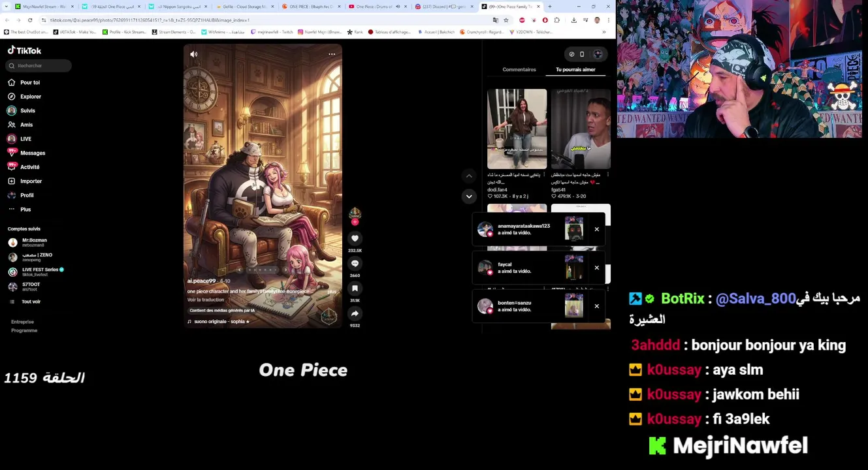
Task: Switch to Discord browser tab
Action: point(444,7)
